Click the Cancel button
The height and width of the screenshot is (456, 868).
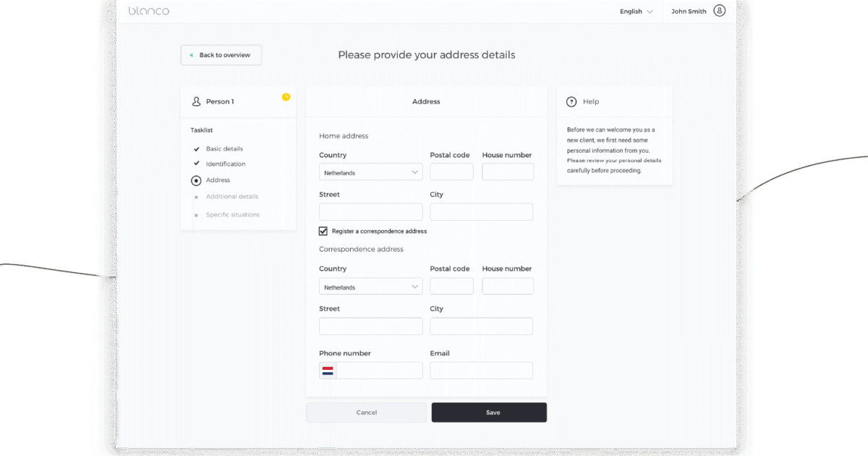(x=366, y=412)
